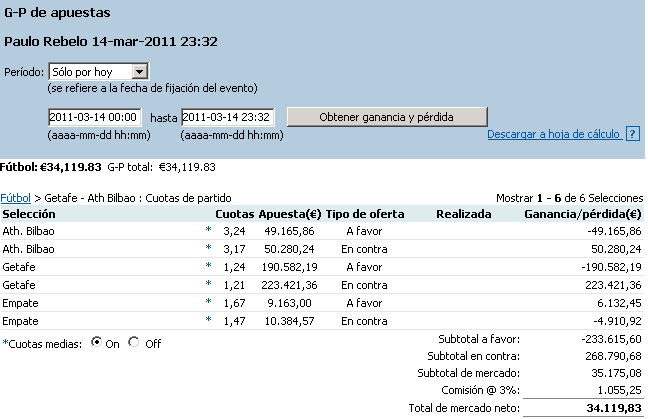This screenshot has width=648, height=419.
Task: Focus the end date field 2011-03-14 23:32
Action: [227, 117]
